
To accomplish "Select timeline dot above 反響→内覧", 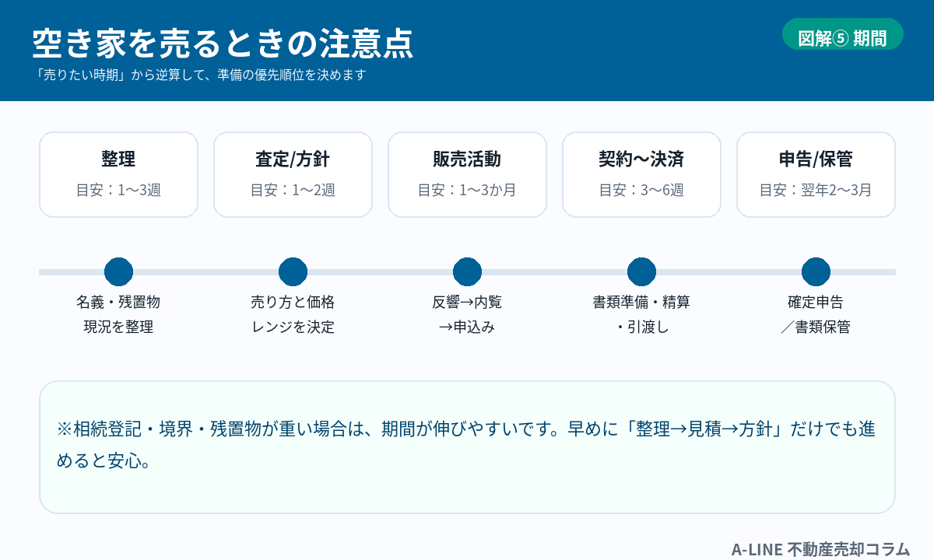I will (467, 271).
